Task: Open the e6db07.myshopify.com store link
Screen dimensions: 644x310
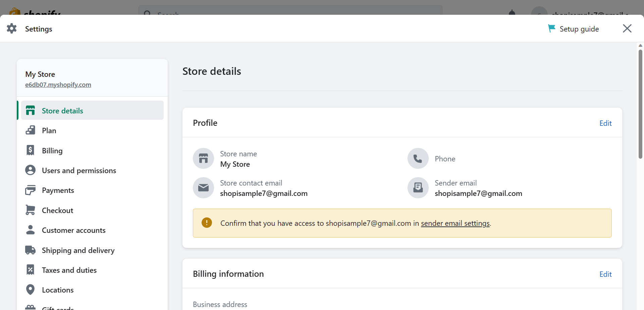Action: (58, 85)
